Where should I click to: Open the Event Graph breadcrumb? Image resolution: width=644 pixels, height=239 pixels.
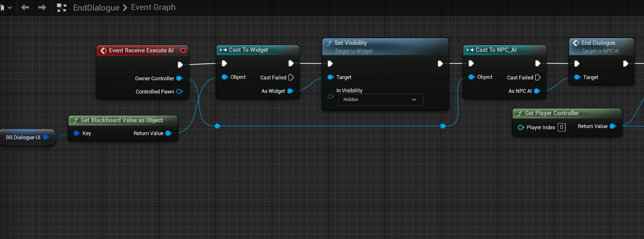[x=153, y=7]
